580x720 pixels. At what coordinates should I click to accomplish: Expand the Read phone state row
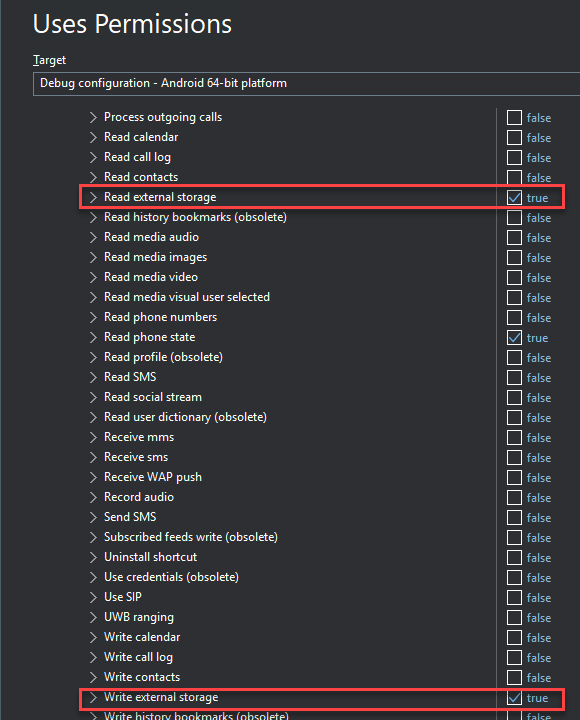point(93,338)
